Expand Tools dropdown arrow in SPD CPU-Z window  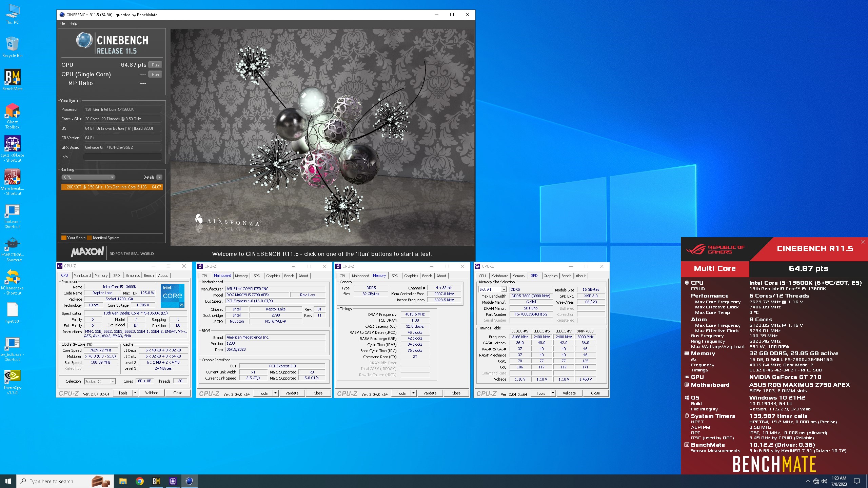pos(553,393)
